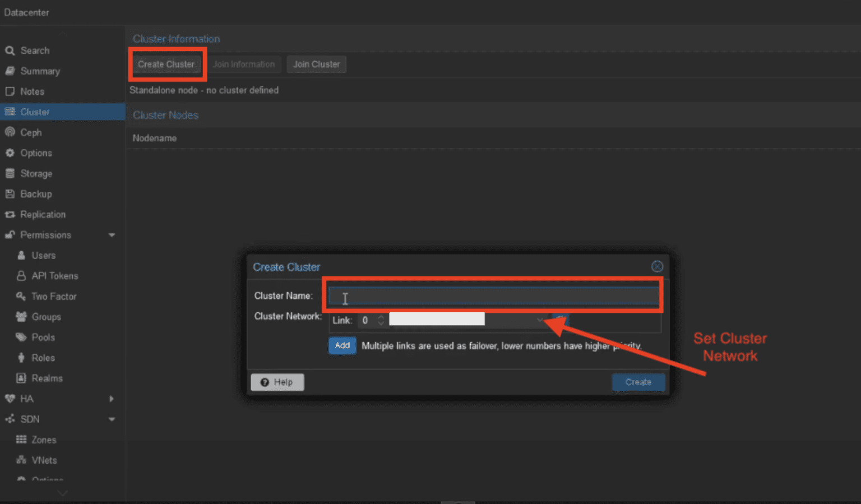
Task: Open the Cluster Network link dropdown
Action: [x=539, y=320]
